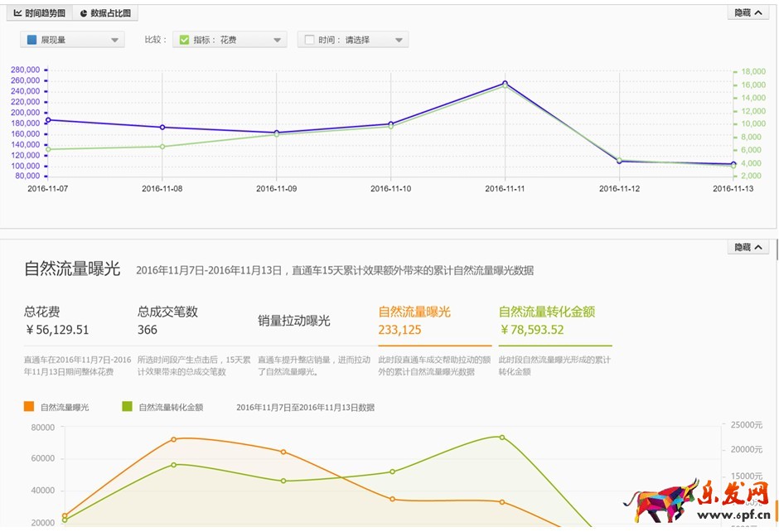
Task: Click the blue 展现量 color square
Action: point(31,40)
